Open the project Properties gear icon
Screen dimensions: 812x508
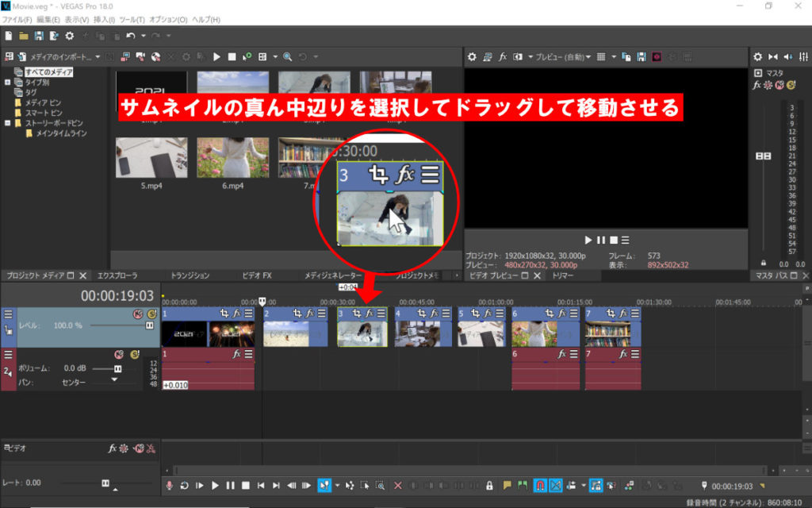pyautogui.click(x=69, y=36)
